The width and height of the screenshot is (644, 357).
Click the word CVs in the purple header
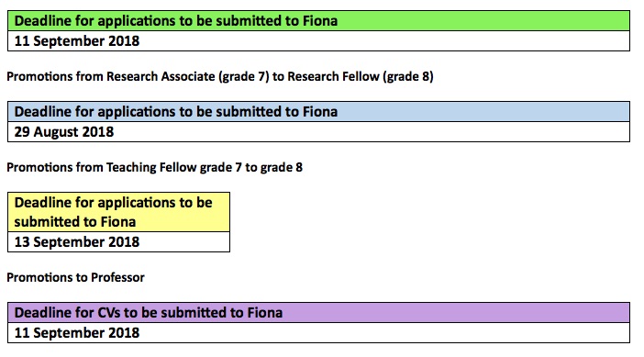pos(109,313)
